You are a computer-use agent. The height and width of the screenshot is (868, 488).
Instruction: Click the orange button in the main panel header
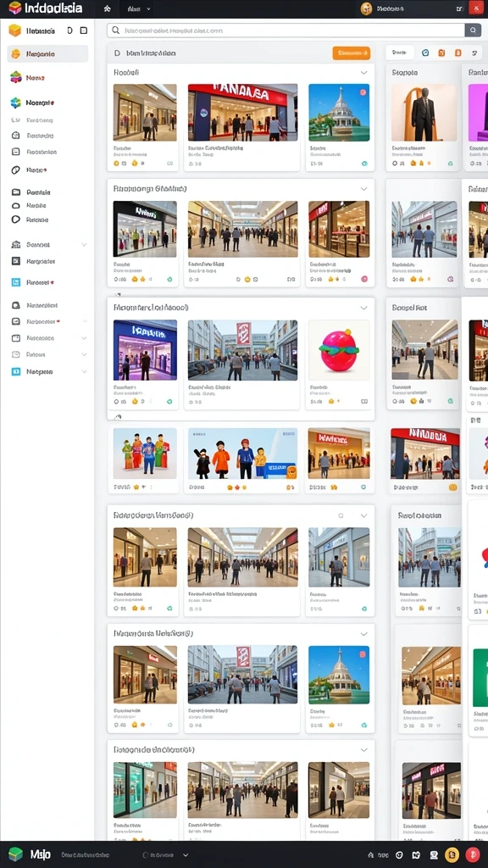click(352, 53)
